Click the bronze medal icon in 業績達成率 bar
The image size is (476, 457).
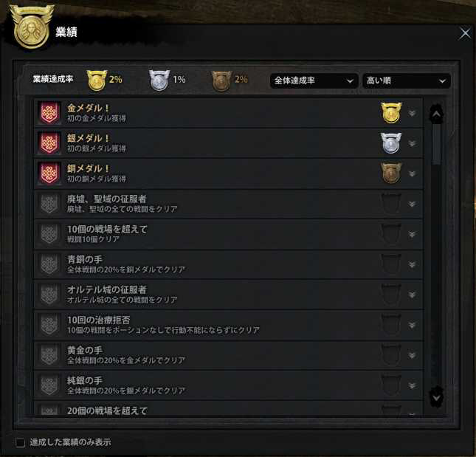[x=221, y=80]
